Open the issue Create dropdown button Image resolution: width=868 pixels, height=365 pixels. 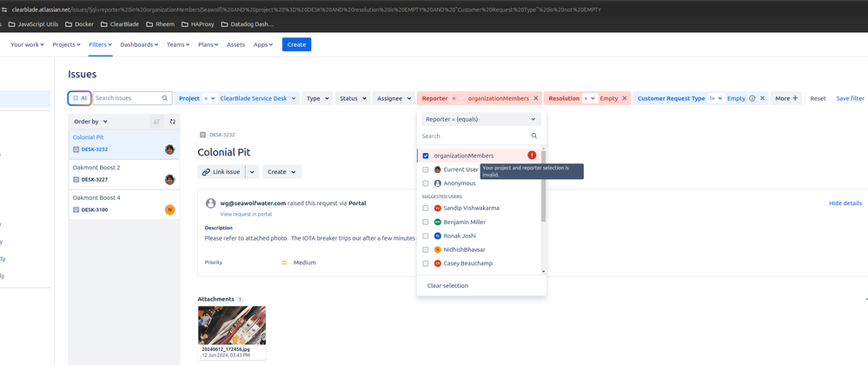pos(282,172)
